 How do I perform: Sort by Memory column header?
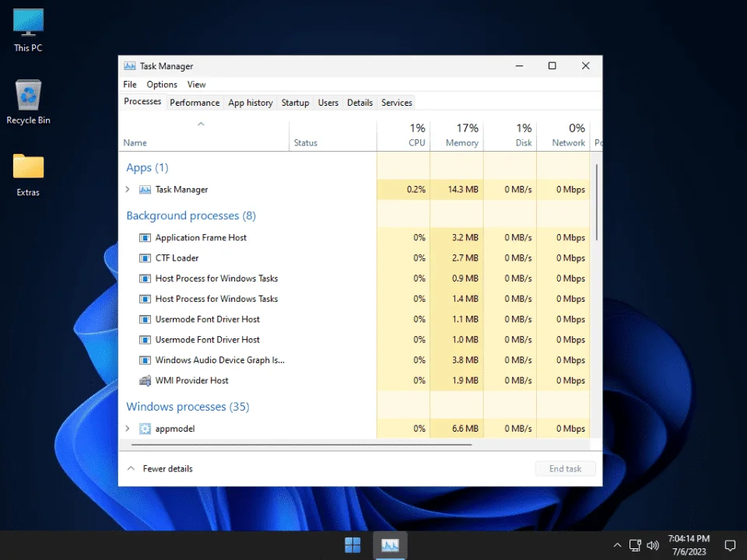(x=457, y=135)
